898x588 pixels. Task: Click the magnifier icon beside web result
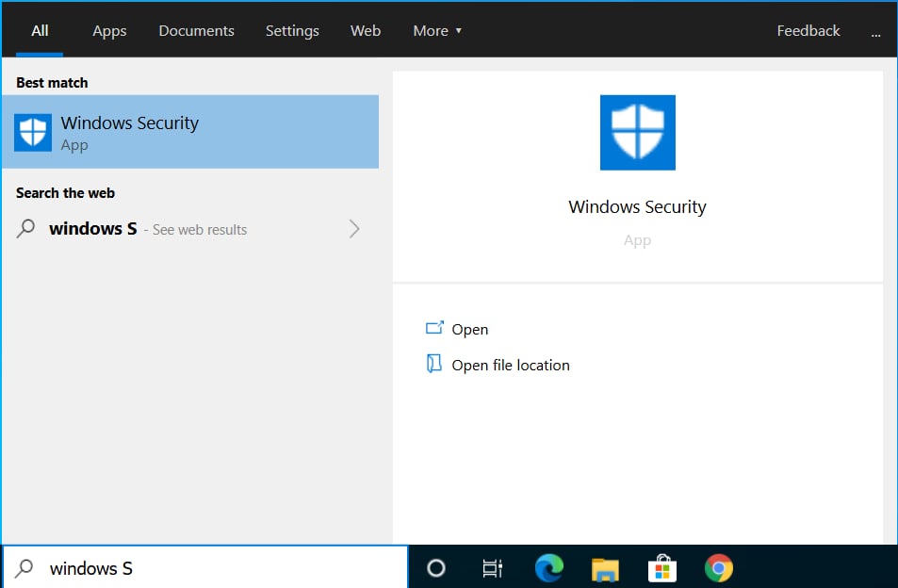coord(27,228)
